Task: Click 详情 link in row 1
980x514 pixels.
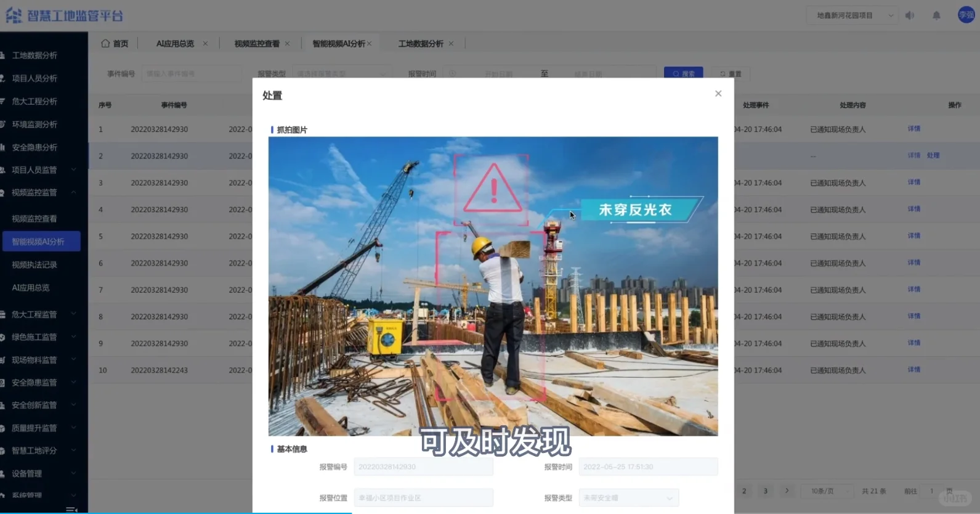Action: coord(914,129)
